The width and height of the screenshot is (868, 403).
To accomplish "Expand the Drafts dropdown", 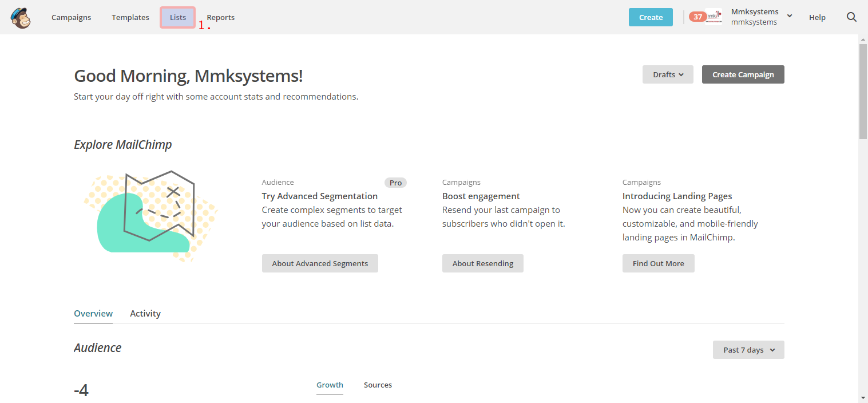I will click(x=668, y=74).
